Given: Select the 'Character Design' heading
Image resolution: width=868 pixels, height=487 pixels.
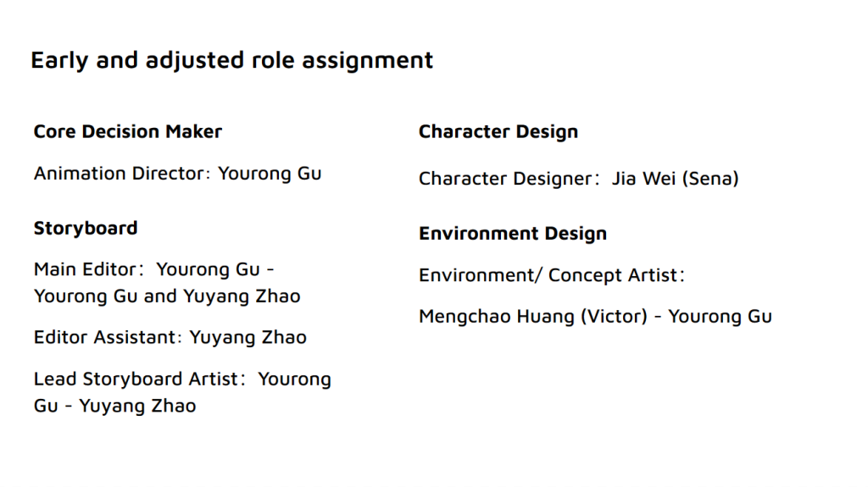Looking at the screenshot, I should (x=498, y=132).
